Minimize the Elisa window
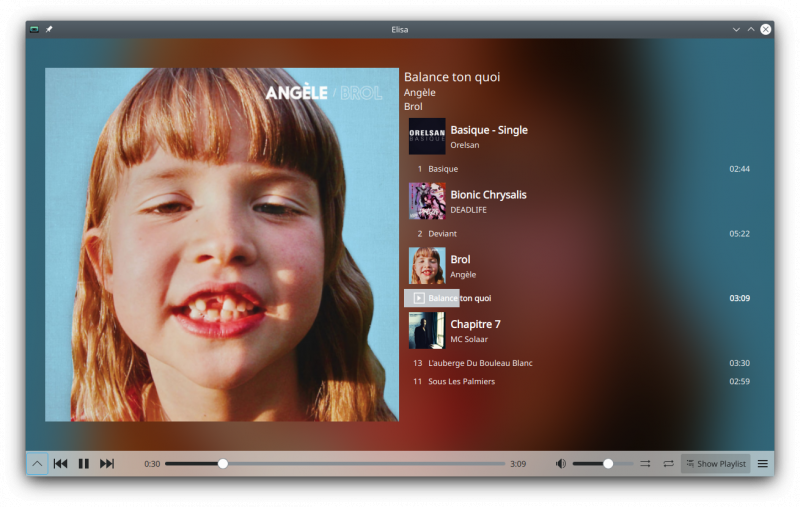 pyautogui.click(x=736, y=30)
